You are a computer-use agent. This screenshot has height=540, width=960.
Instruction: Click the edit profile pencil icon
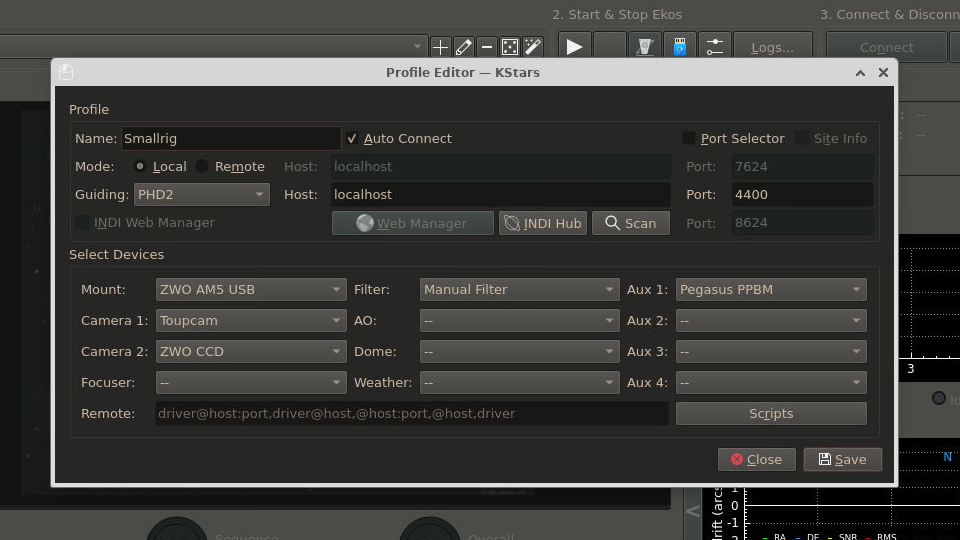coord(463,47)
